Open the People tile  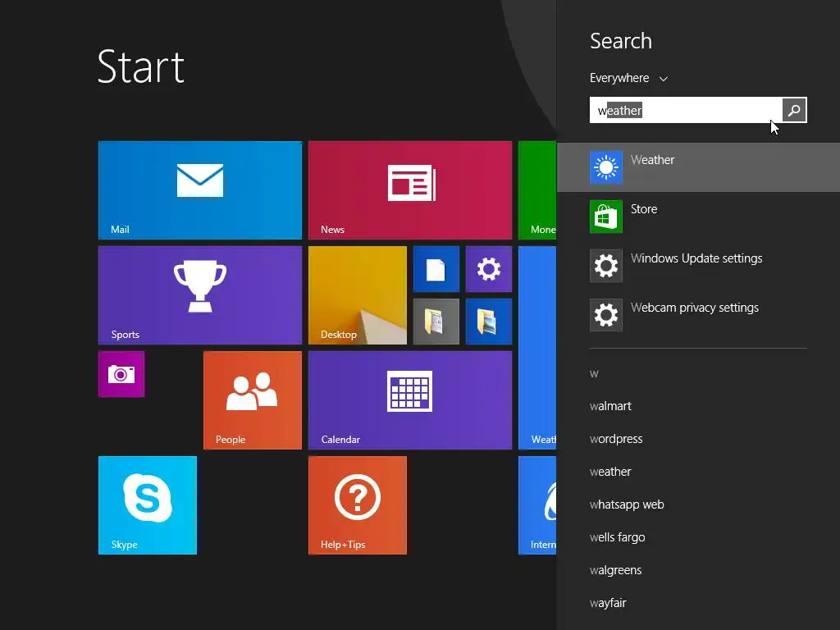pyautogui.click(x=253, y=400)
